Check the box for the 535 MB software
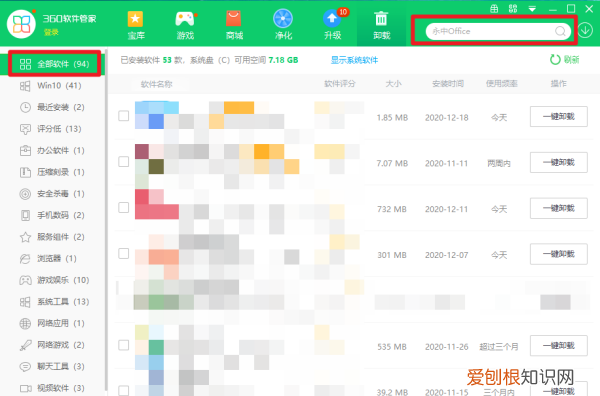 pos(124,345)
